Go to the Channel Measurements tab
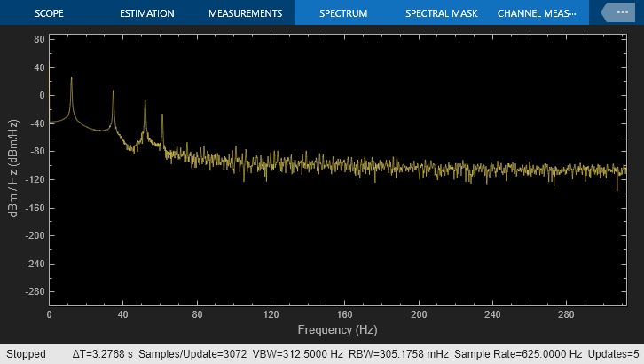Image resolution: width=644 pixels, height=364 pixels. (x=537, y=13)
